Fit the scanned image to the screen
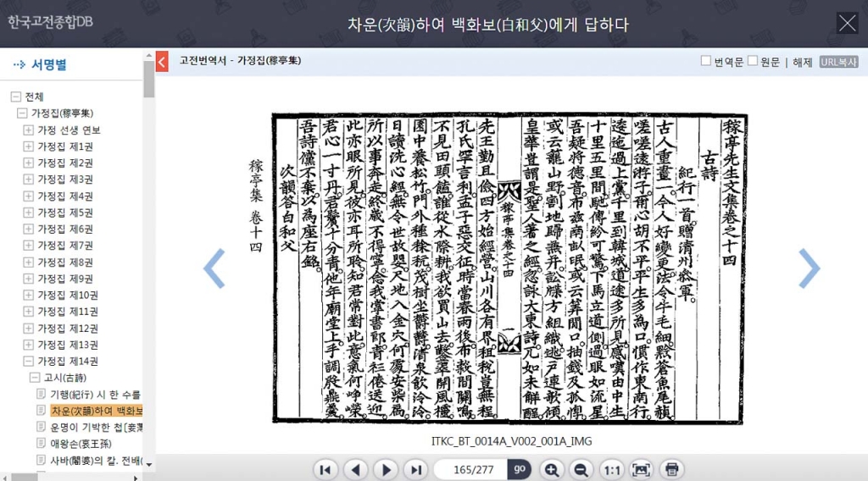Image resolution: width=868 pixels, height=481 pixels. point(642,469)
